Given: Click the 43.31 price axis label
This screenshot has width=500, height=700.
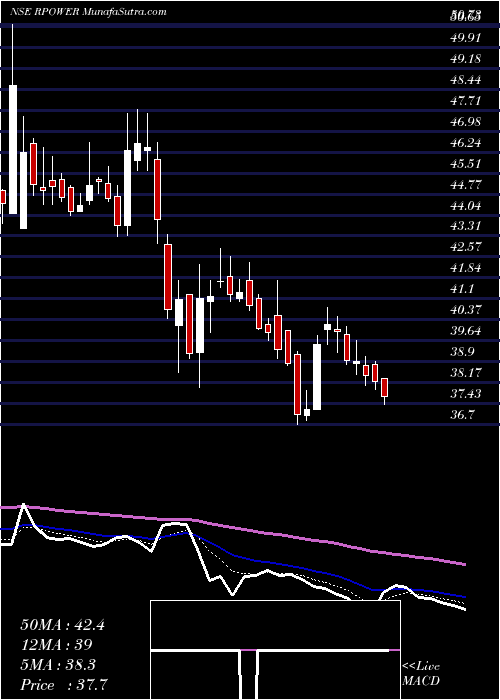Looking at the screenshot, I should coord(465,226).
